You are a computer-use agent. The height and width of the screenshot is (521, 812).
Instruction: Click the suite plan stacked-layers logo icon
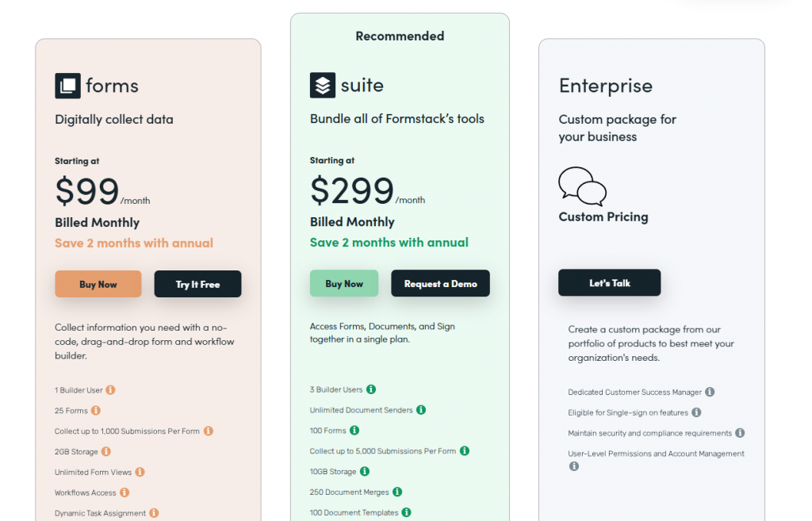320,86
